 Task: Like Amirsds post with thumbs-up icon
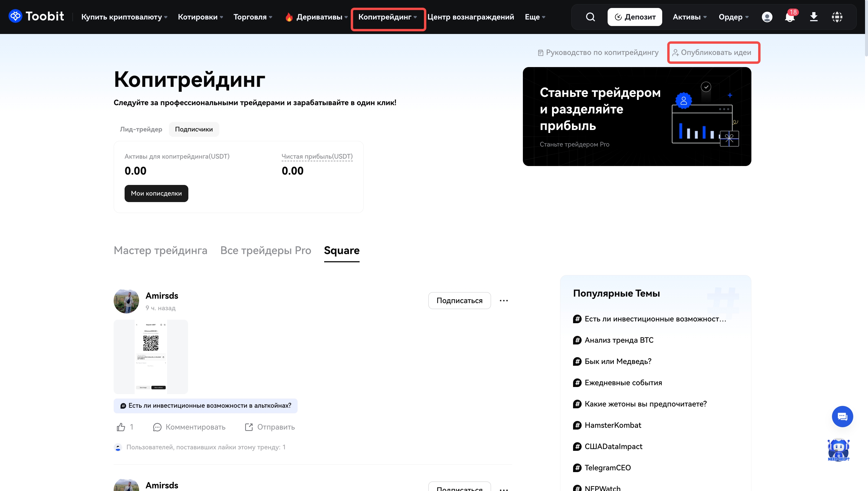click(121, 427)
